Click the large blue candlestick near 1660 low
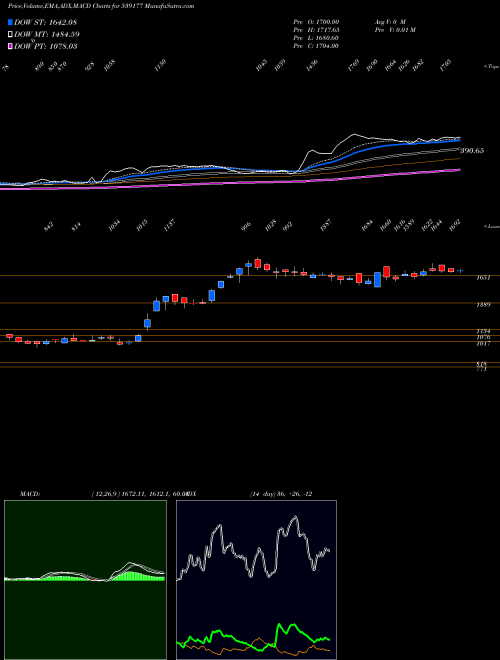500x660 pixels. pyautogui.click(x=378, y=279)
